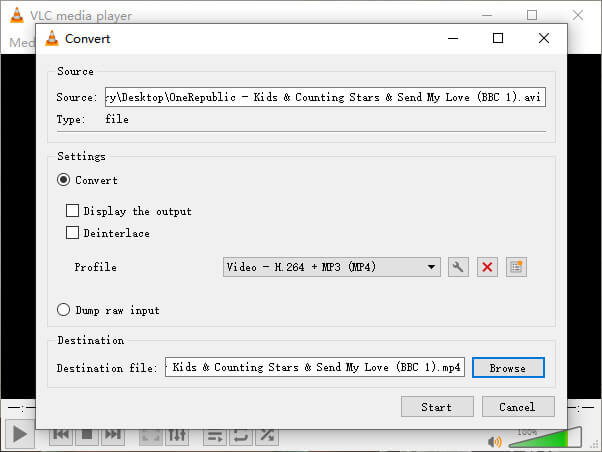This screenshot has width=602, height=452.
Task: Toggle loop mode button in VLC controls
Action: (241, 435)
